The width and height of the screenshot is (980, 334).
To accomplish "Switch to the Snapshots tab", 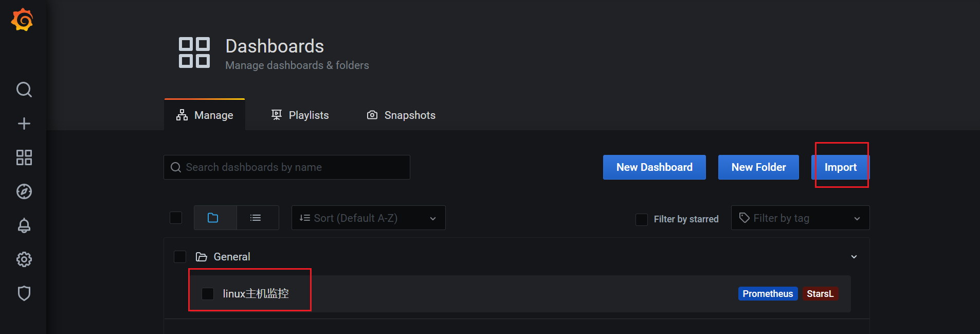I will (401, 115).
